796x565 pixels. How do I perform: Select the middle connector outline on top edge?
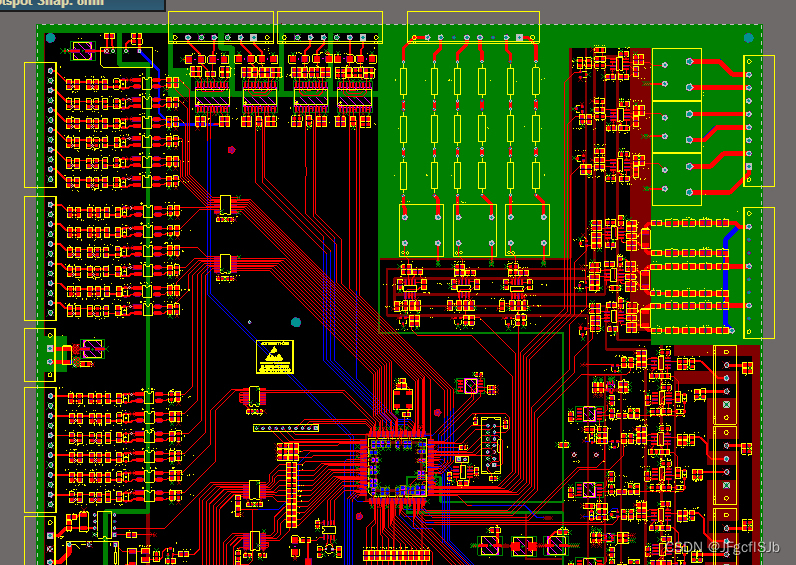(x=330, y=27)
